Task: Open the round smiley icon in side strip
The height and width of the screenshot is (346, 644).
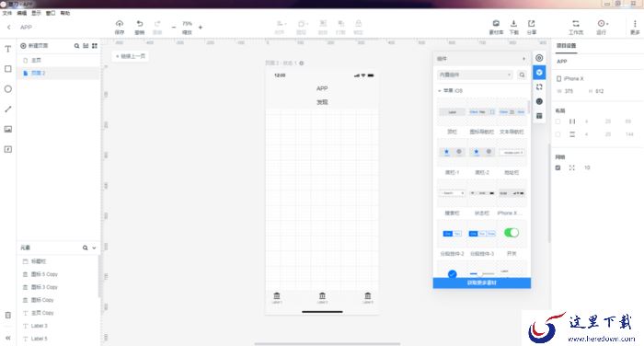Action: [x=539, y=101]
